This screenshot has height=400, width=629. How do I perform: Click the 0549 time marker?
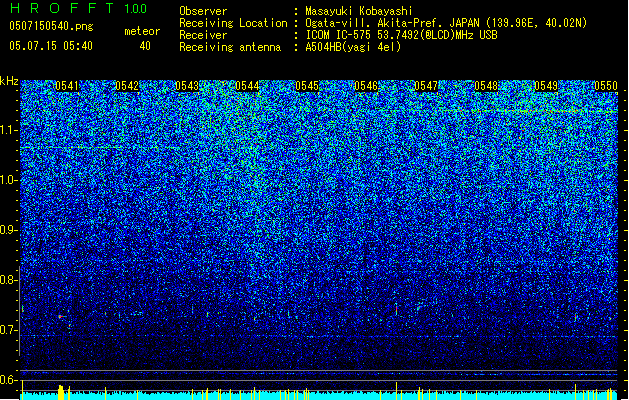click(x=546, y=86)
